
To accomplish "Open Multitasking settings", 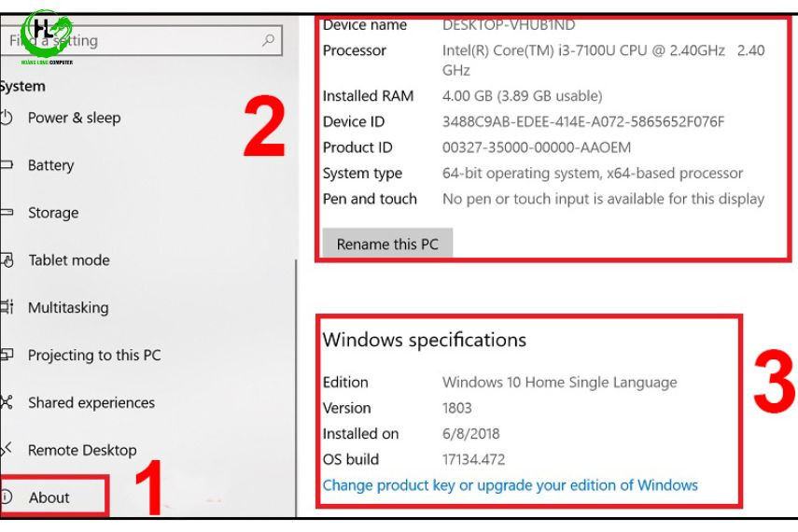I will click(68, 307).
